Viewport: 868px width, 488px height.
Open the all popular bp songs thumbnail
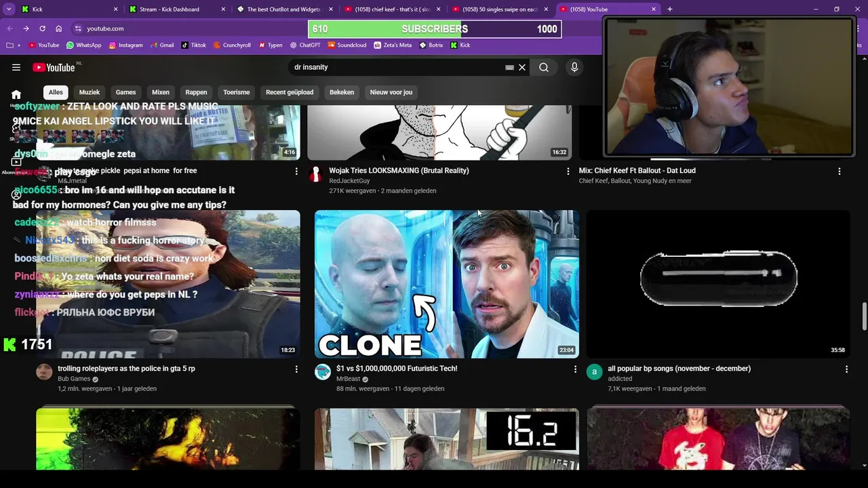(718, 284)
